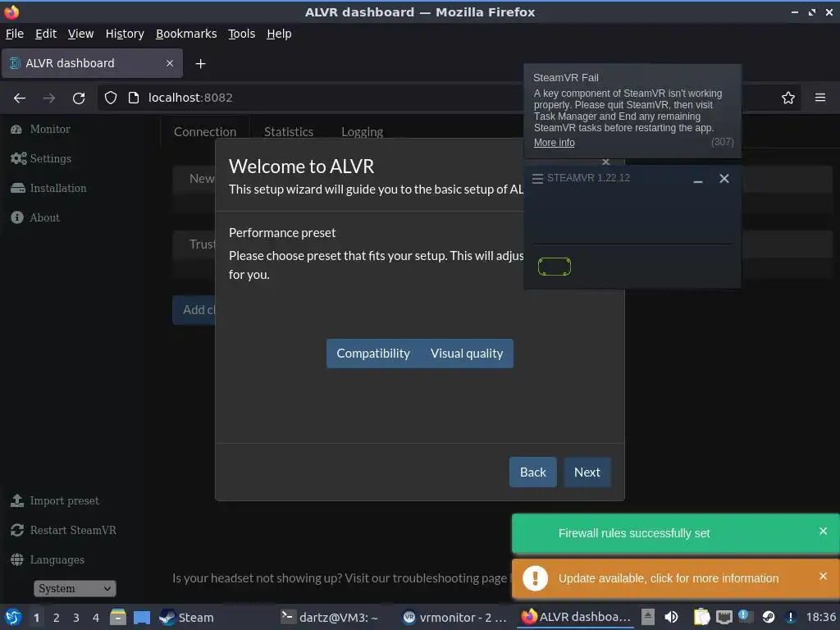Screen dimensions: 840x630
Task: Open the System language dropdown
Action: tap(75, 588)
